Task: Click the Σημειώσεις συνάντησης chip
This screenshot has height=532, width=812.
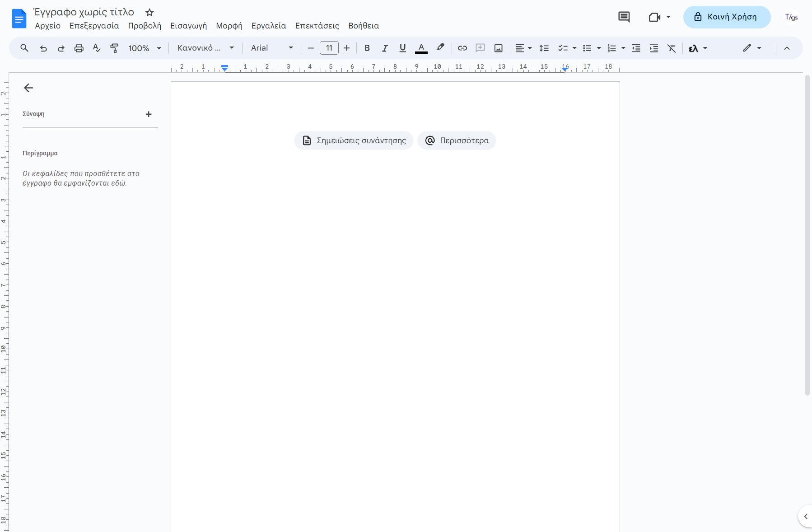Action: click(354, 140)
